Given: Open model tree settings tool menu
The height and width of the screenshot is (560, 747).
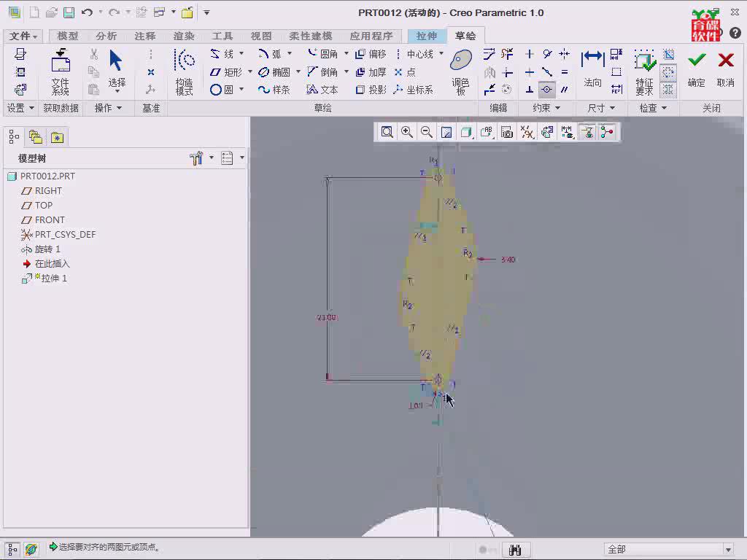Looking at the screenshot, I should [x=201, y=157].
